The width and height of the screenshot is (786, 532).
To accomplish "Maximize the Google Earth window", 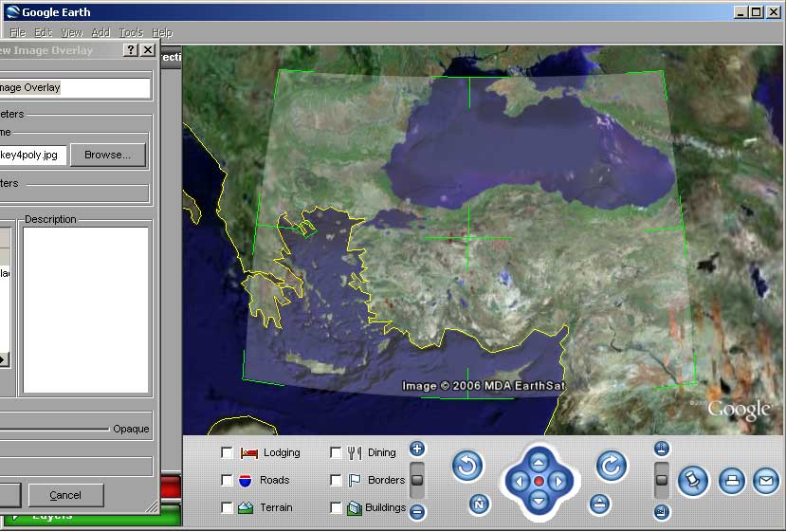I will (x=757, y=12).
